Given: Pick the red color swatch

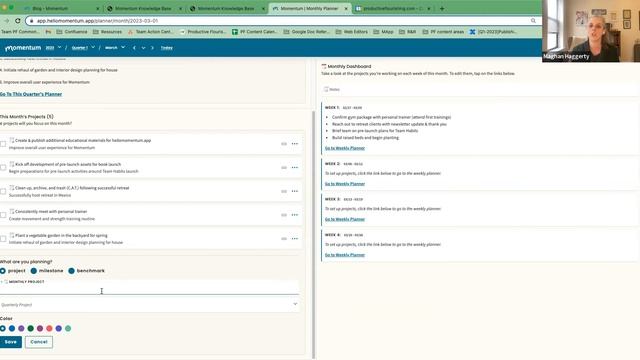Looking at the screenshot, I should [x=49, y=328].
